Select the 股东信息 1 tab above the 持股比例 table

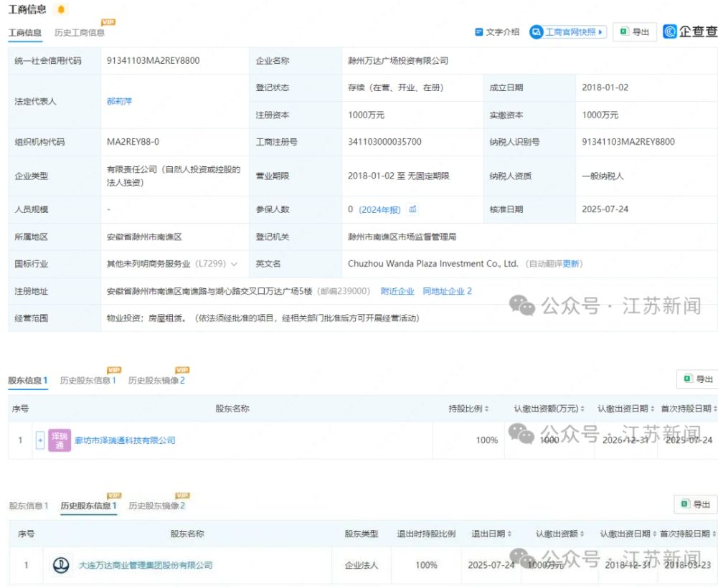pos(28,381)
